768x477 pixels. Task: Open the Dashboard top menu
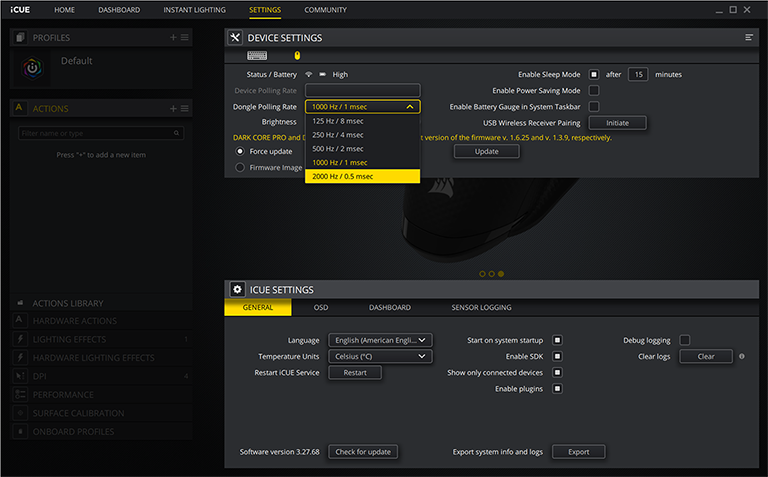tap(119, 10)
